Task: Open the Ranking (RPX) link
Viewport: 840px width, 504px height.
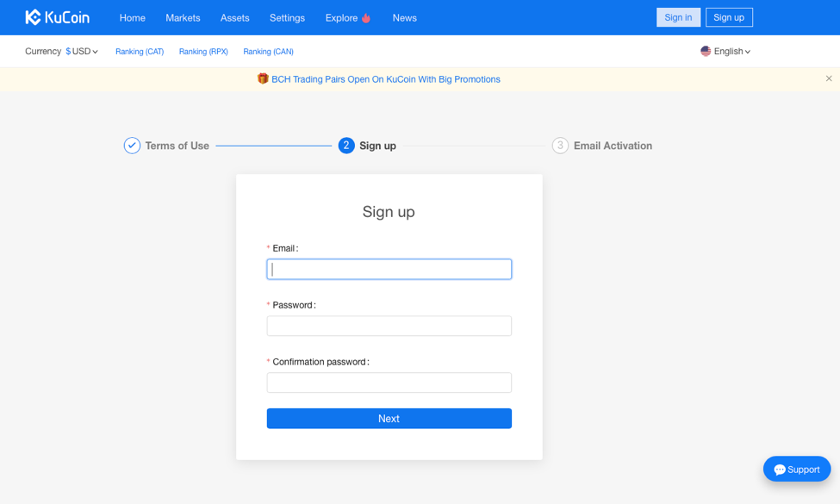Action: point(203,52)
